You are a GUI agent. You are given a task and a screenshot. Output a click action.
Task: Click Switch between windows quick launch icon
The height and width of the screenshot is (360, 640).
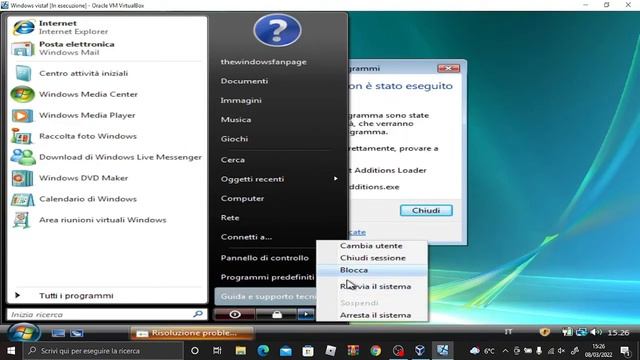[x=77, y=333]
